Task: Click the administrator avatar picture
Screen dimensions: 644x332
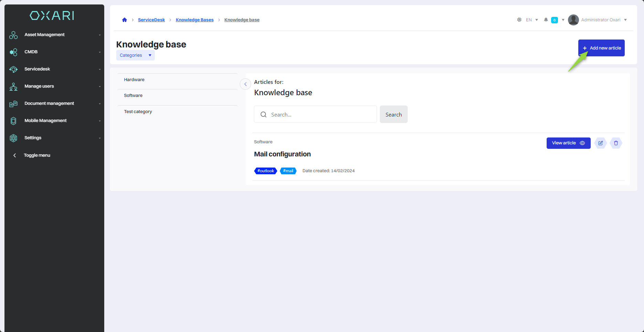Action: tap(573, 20)
